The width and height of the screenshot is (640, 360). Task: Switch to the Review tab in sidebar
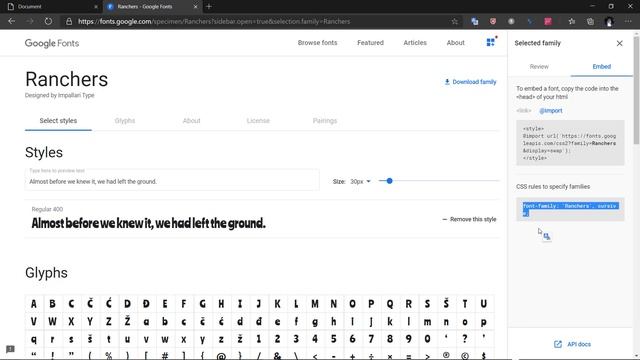[x=539, y=67]
